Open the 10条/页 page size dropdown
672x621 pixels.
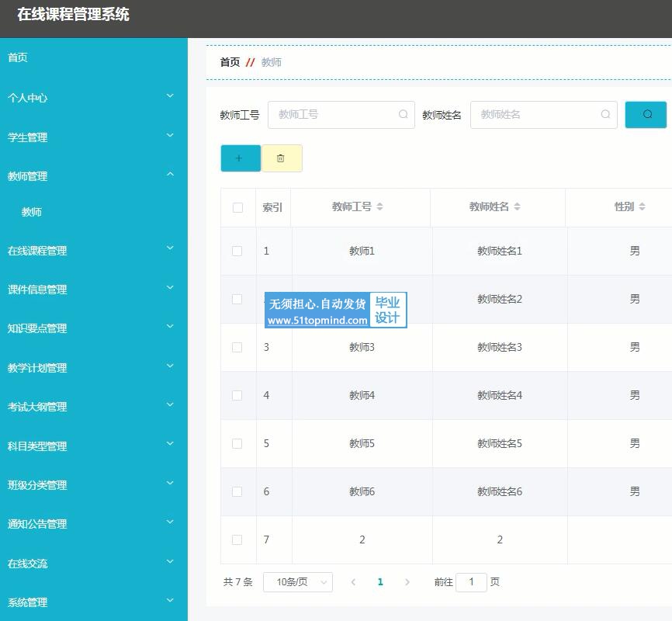(298, 582)
